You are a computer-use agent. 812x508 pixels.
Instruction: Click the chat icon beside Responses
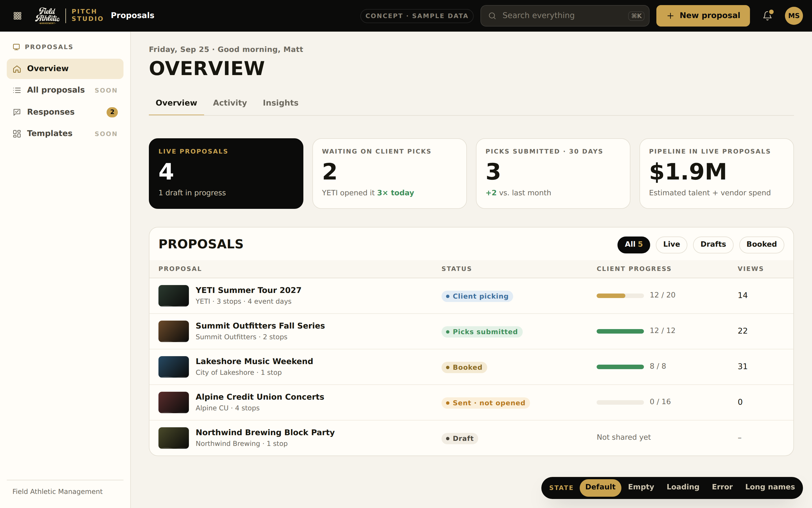17,112
